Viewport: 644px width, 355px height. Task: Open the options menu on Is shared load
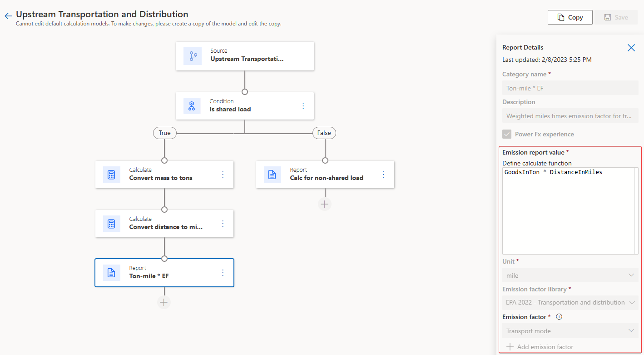(x=303, y=105)
